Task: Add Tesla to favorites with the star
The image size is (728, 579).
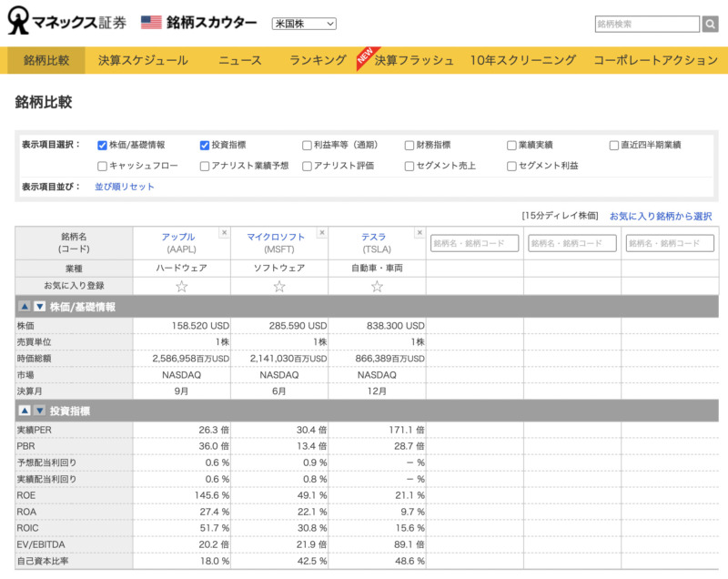Action: (377, 286)
